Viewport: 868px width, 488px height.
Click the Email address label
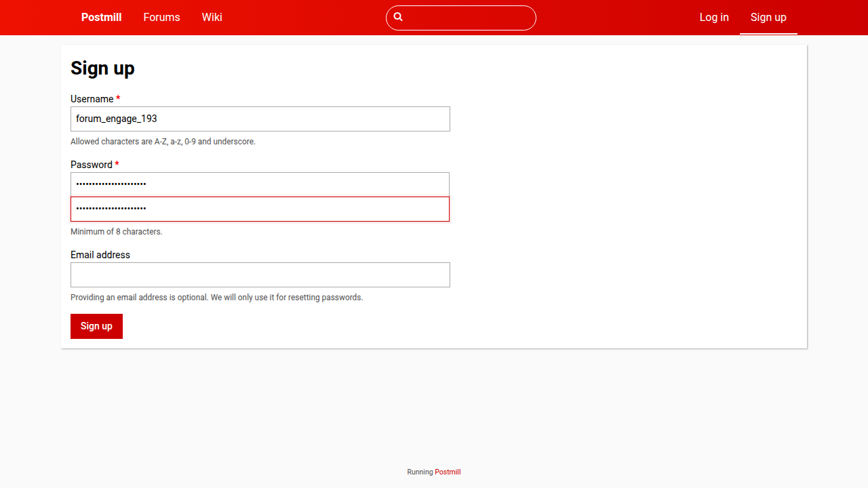(x=100, y=255)
